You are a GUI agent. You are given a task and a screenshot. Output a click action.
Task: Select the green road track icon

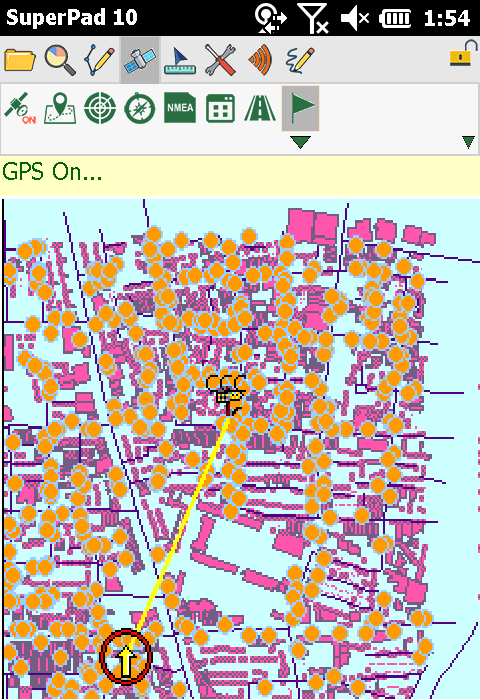pyautogui.click(x=260, y=108)
